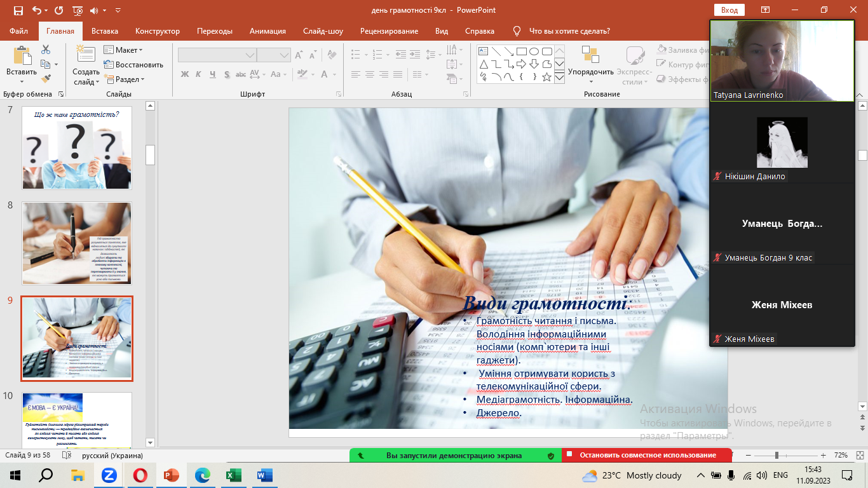The width and height of the screenshot is (868, 488).
Task: Expand the shapes gallery more arrow
Action: [559, 78]
